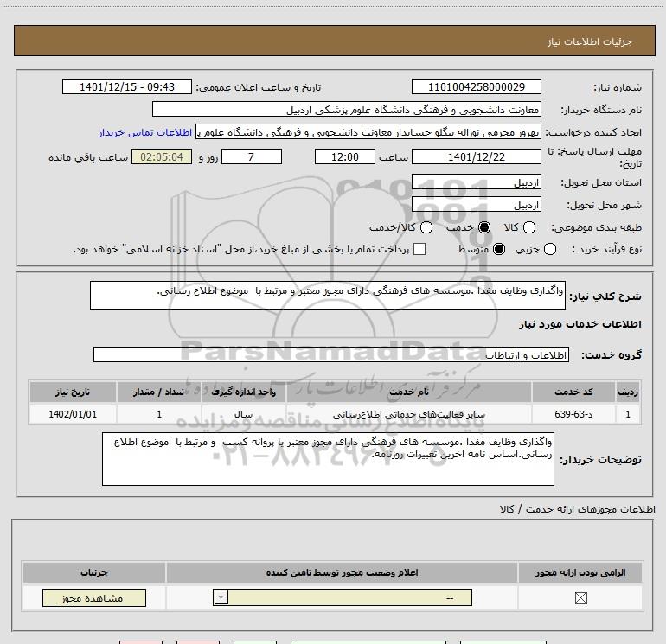Click the remaining time countdown 02:05:04
The width and height of the screenshot is (666, 644).
(162, 156)
